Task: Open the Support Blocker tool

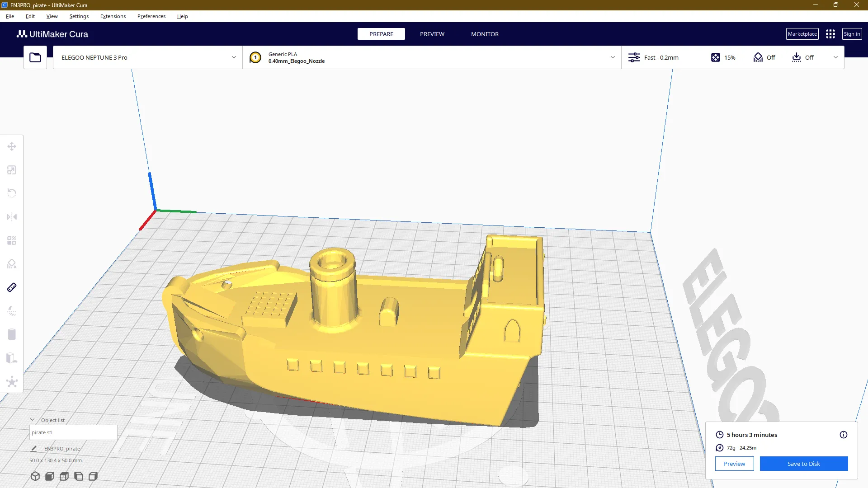Action: tap(12, 264)
